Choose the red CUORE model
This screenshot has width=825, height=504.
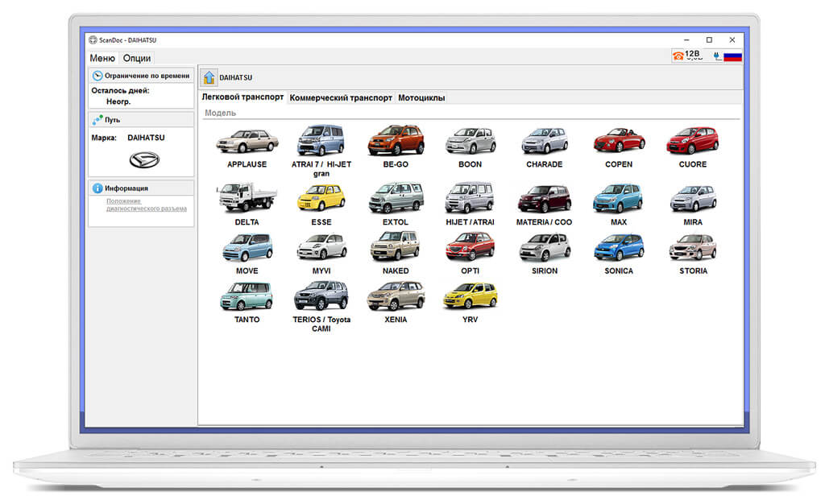tap(692, 140)
